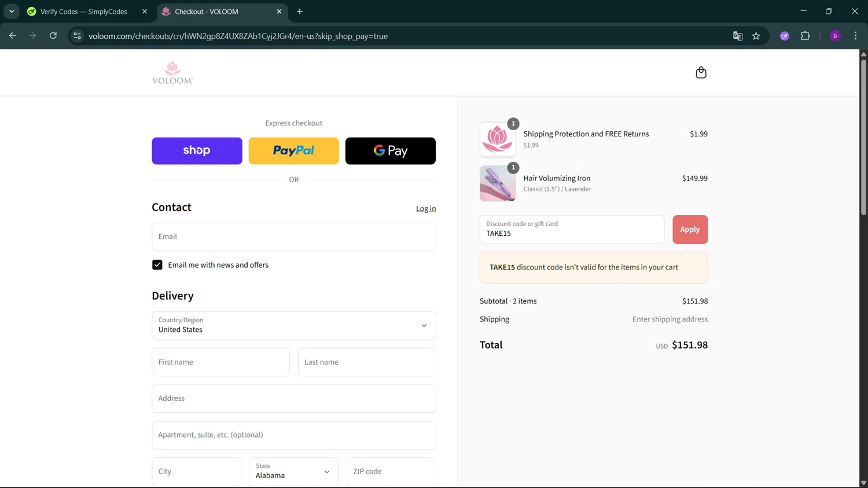Click the Log in link
Image resolution: width=868 pixels, height=488 pixels.
pos(426,209)
